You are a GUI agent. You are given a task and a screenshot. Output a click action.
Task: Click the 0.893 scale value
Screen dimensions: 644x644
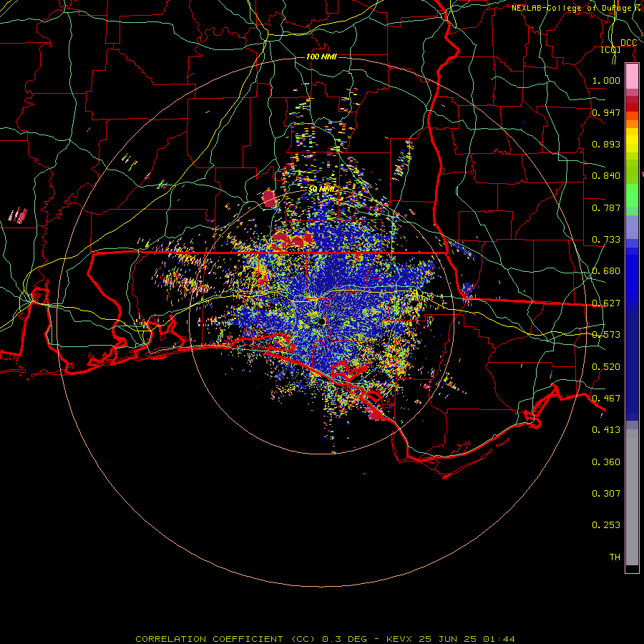pyautogui.click(x=606, y=144)
